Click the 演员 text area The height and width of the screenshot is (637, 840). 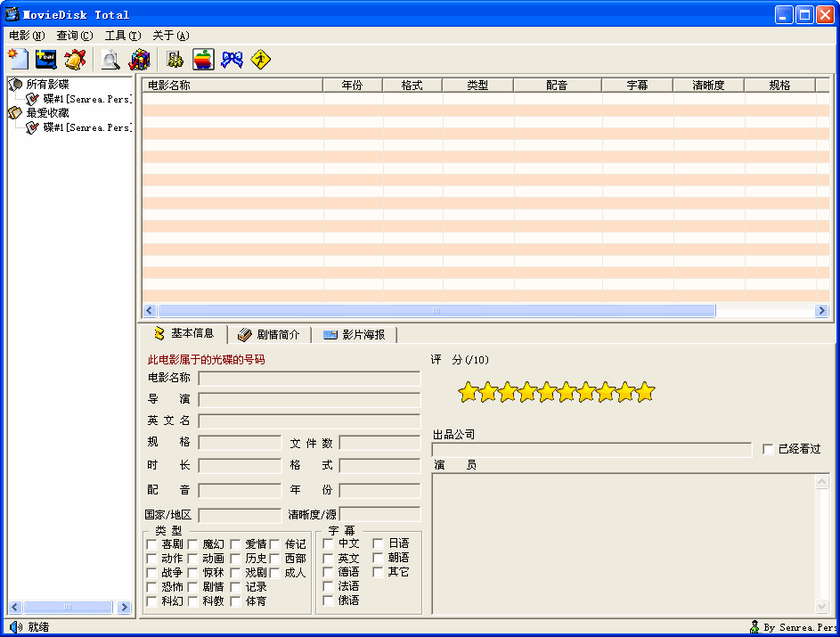[x=631, y=543]
